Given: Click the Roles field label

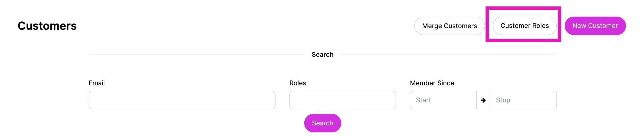Looking at the screenshot, I should click(x=297, y=83).
